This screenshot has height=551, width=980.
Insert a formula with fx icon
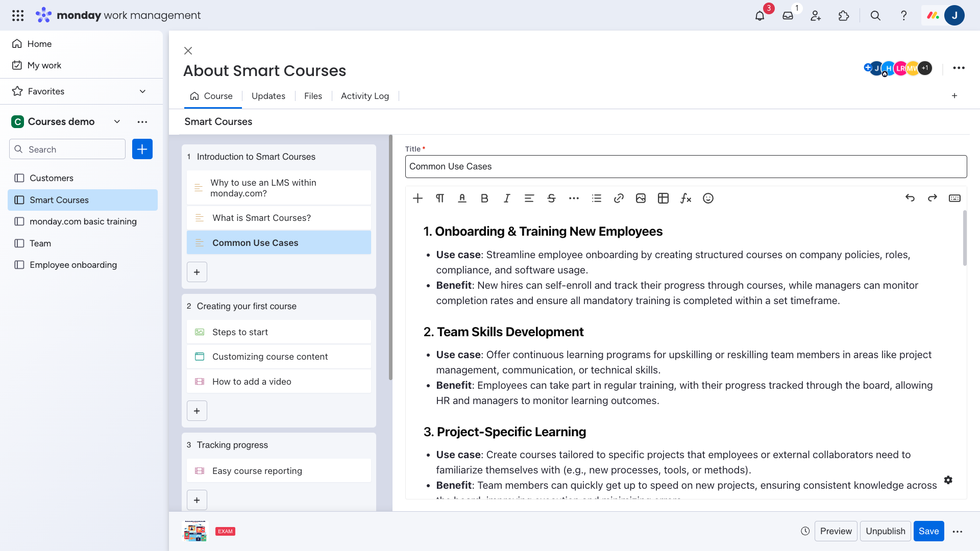click(x=685, y=198)
